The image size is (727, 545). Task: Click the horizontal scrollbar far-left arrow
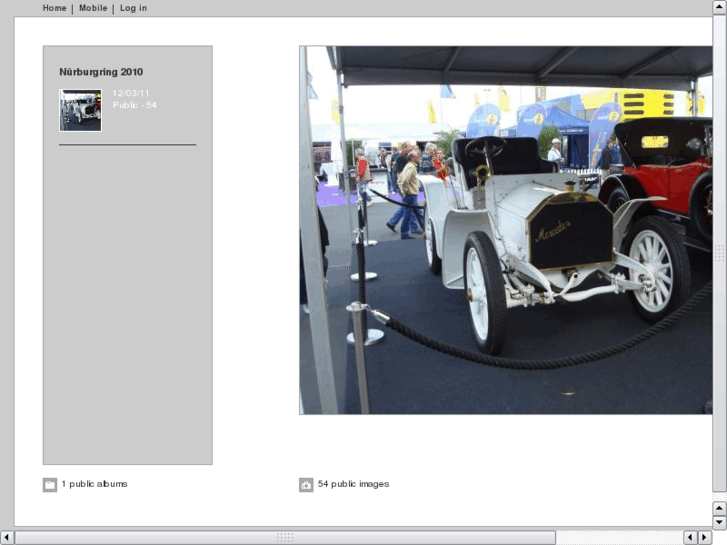click(x=7, y=538)
